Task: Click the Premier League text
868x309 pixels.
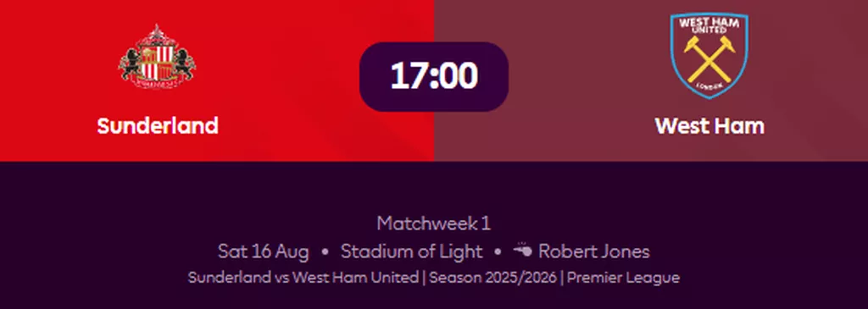Action: (623, 278)
